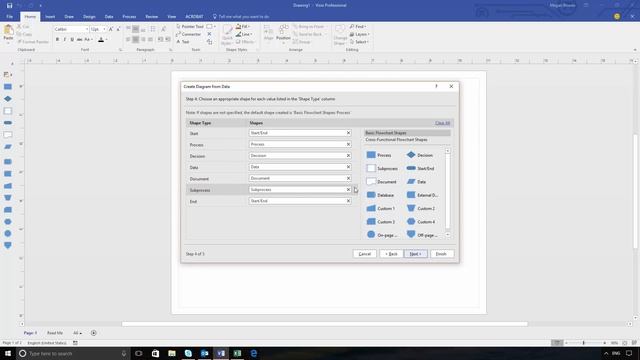Add a new page with plus icon

[93, 333]
